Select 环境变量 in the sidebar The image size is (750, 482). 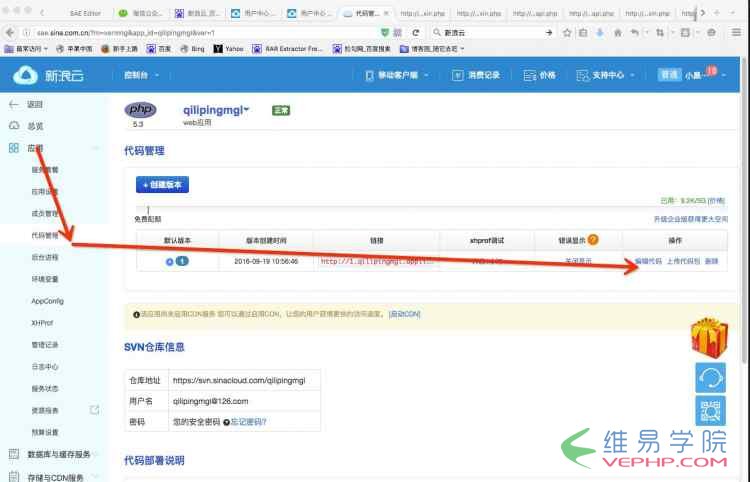(x=45, y=279)
